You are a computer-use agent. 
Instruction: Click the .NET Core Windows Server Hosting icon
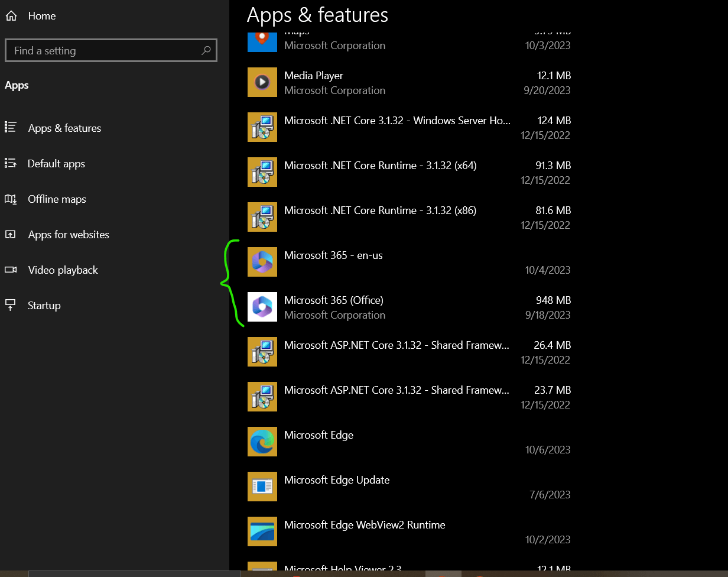pos(262,127)
